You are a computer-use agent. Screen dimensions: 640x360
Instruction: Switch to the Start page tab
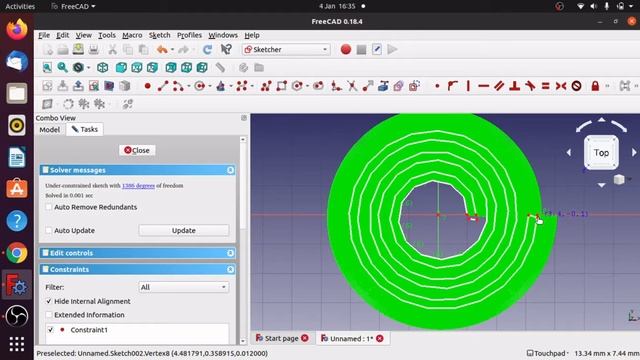click(x=282, y=338)
